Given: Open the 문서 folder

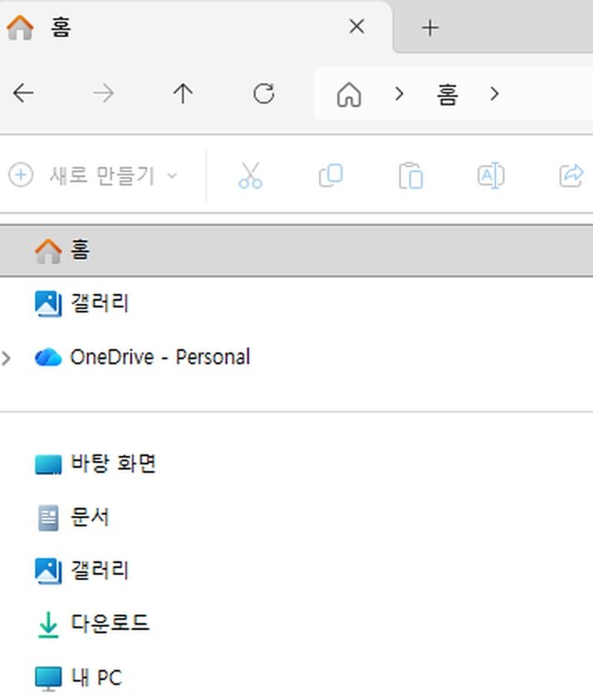Looking at the screenshot, I should click(89, 517).
